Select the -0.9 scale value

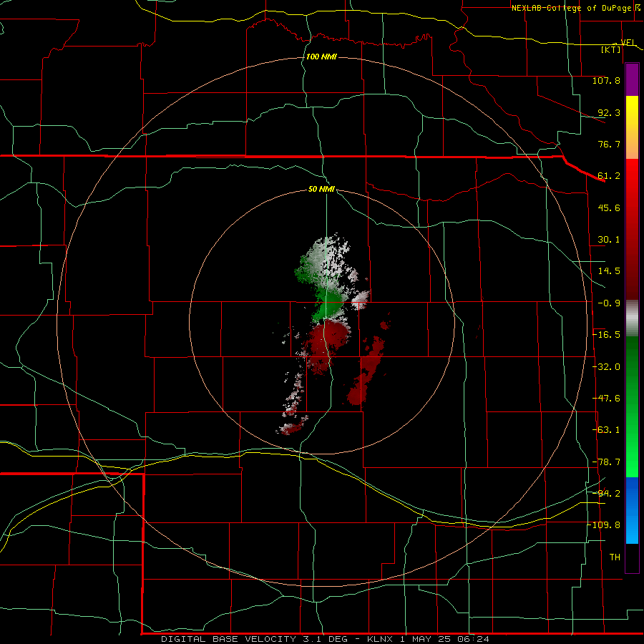pyautogui.click(x=609, y=303)
